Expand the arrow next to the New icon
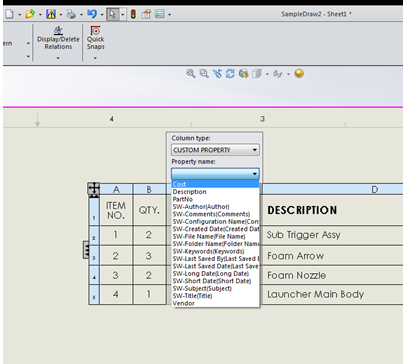Viewport: 405px width, 364px height. point(19,15)
